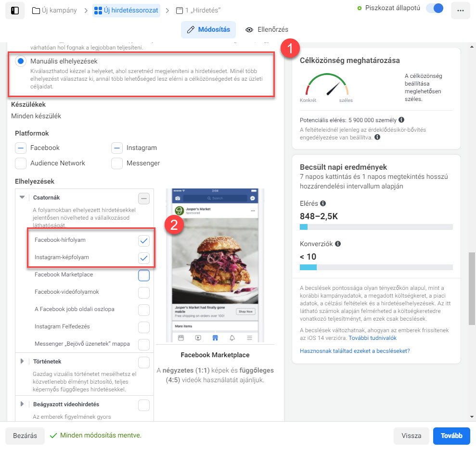Select Manuális elhelyezések radio button
This screenshot has width=476, height=450.
21,61
